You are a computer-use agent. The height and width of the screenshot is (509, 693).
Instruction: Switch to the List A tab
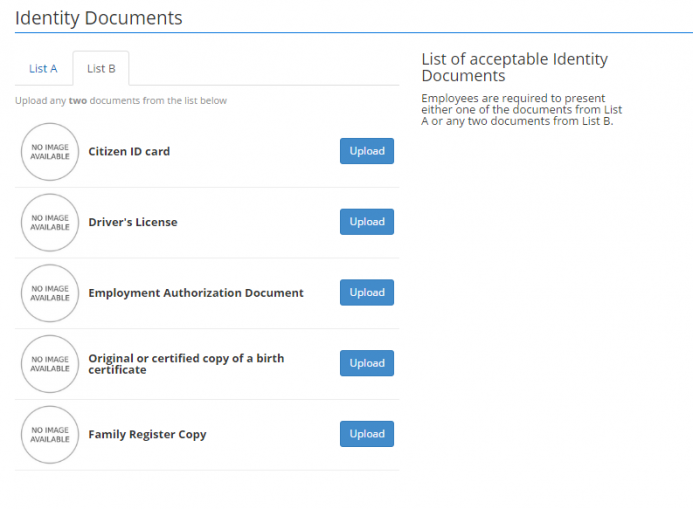pyautogui.click(x=43, y=69)
